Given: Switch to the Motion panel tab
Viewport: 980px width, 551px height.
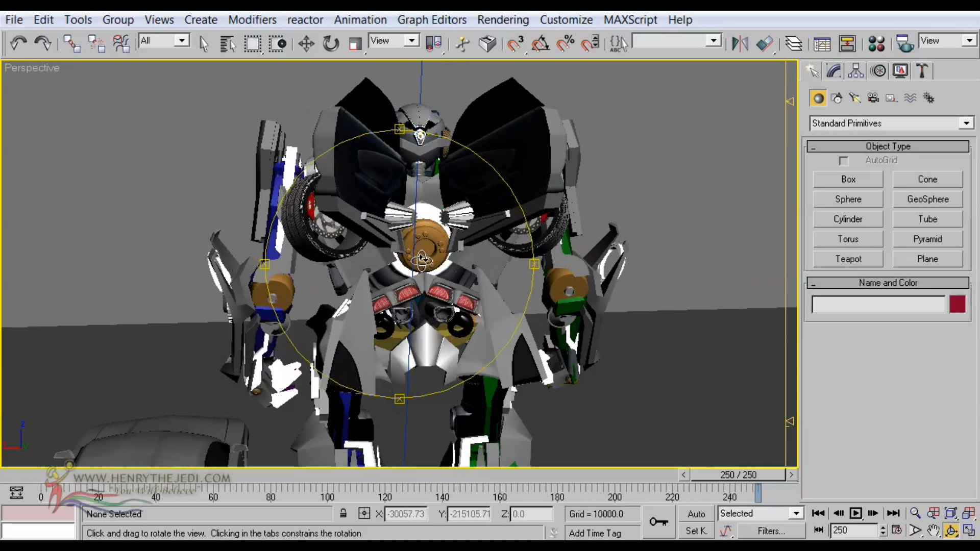Looking at the screenshot, I should [x=878, y=71].
